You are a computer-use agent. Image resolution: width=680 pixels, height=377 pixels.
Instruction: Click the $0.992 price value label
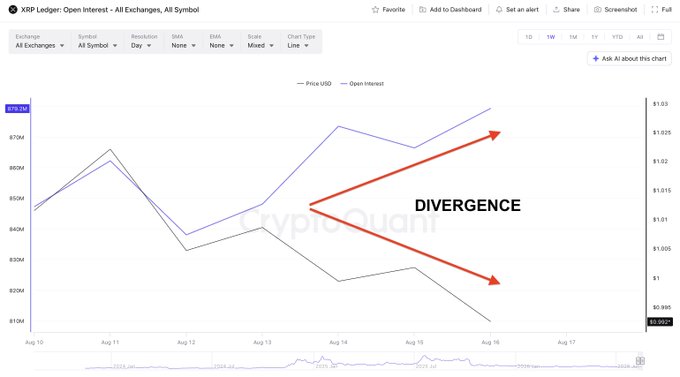pyautogui.click(x=660, y=322)
